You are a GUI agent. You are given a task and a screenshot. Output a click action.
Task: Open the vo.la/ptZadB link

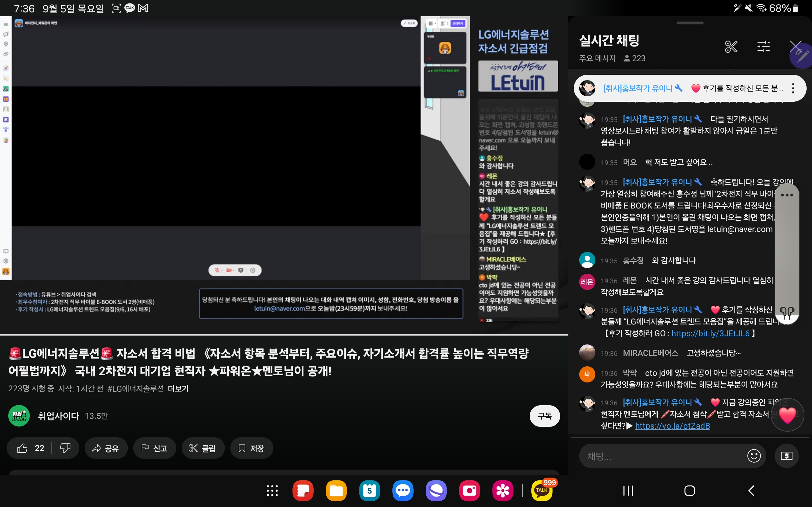coord(672,426)
